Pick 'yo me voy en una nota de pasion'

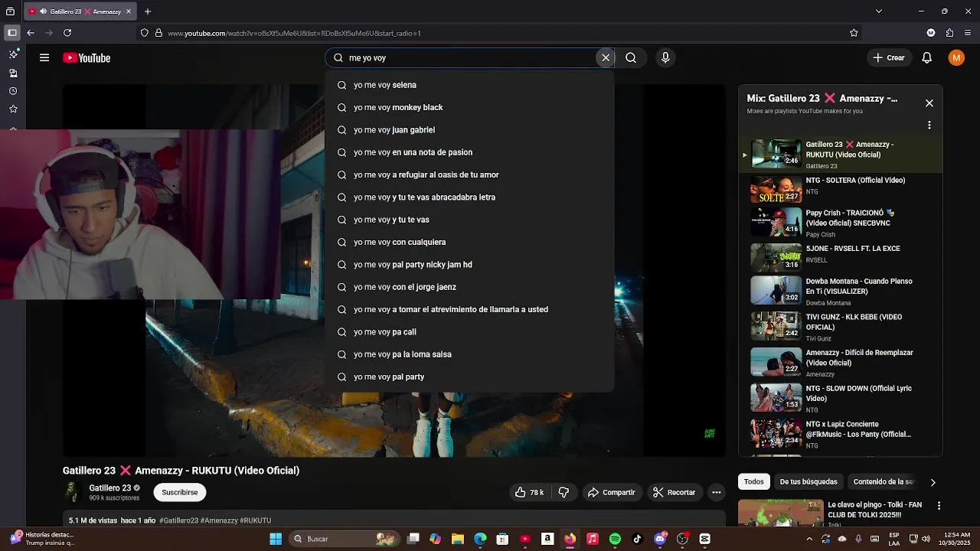pyautogui.click(x=469, y=152)
